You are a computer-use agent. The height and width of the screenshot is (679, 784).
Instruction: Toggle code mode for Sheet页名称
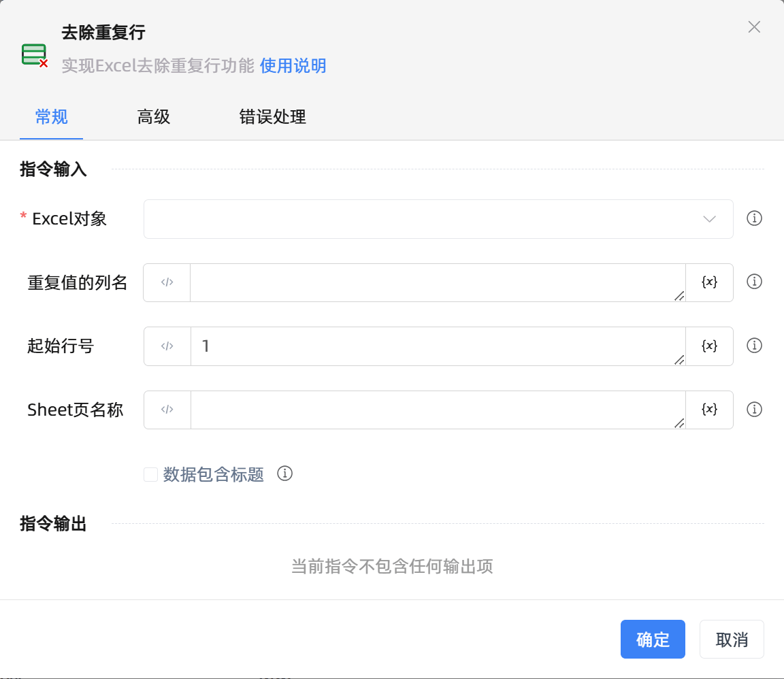coord(167,410)
